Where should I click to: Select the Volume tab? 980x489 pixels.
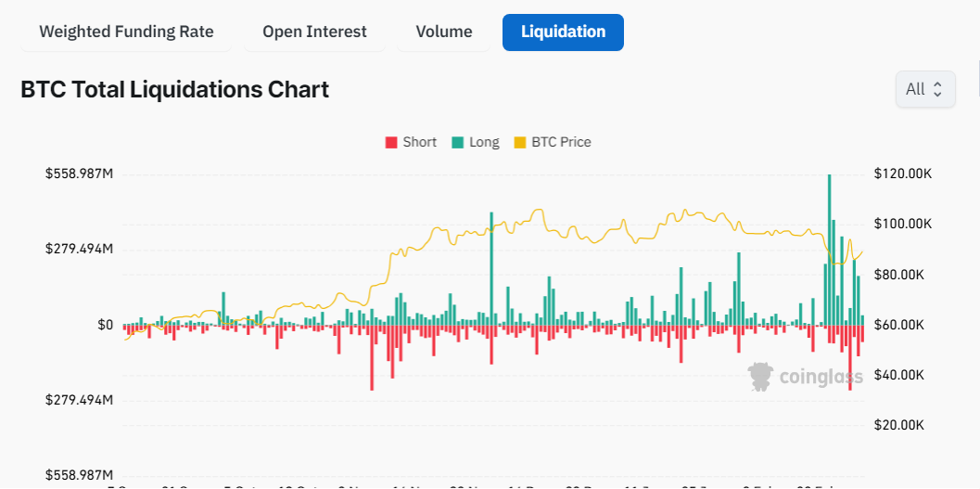tap(444, 32)
